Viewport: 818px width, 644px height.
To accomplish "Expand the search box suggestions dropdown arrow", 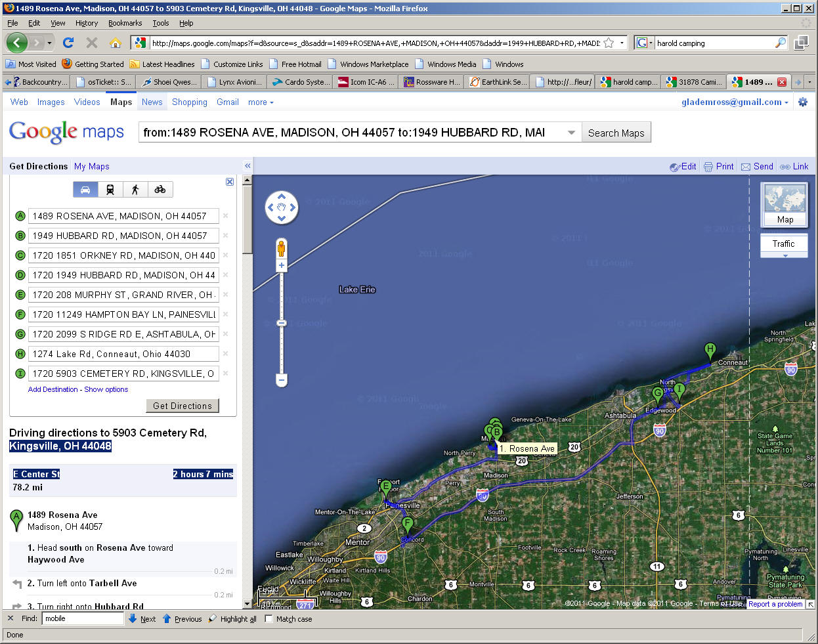I will 571,133.
